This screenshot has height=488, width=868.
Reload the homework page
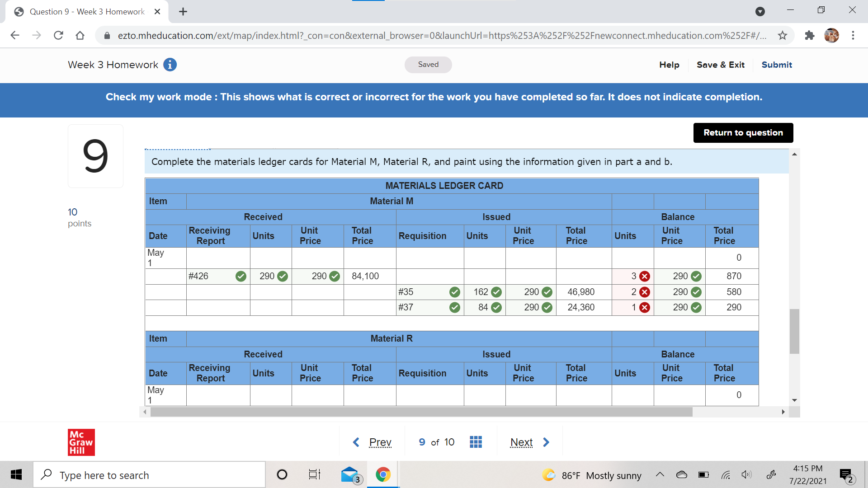click(x=58, y=35)
